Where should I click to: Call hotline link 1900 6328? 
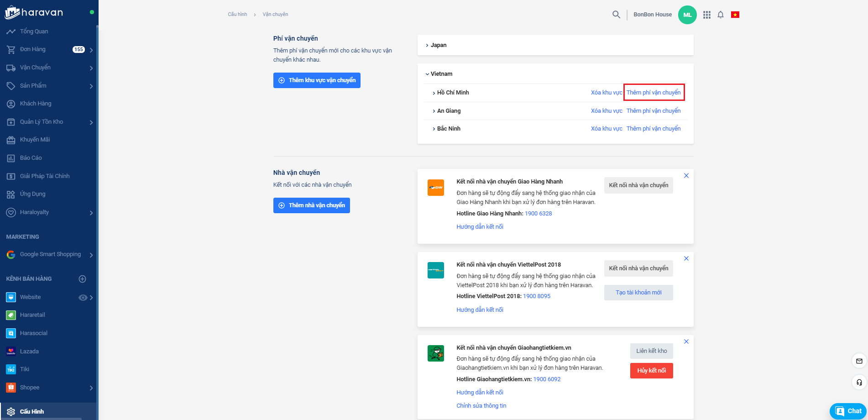point(538,214)
